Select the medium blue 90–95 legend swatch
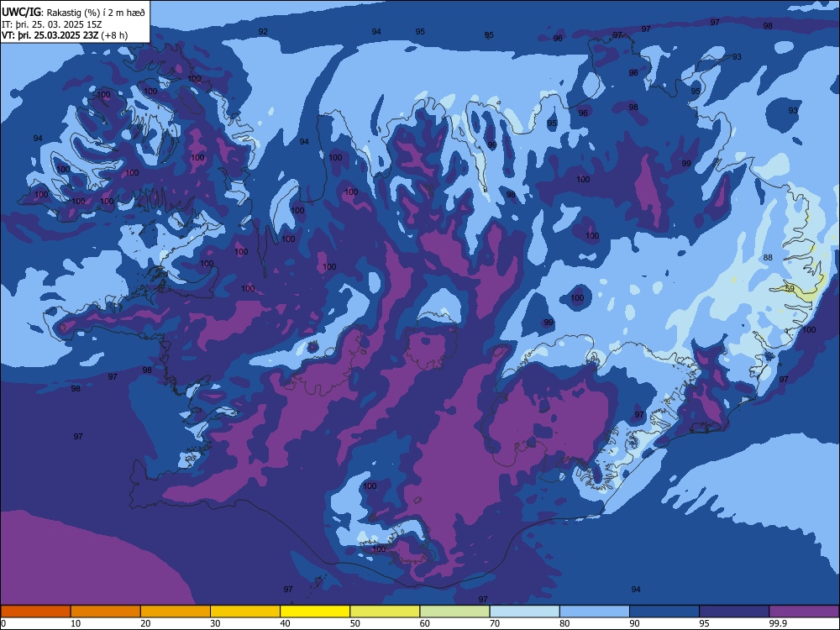Image resolution: width=840 pixels, height=630 pixels. tap(664, 612)
